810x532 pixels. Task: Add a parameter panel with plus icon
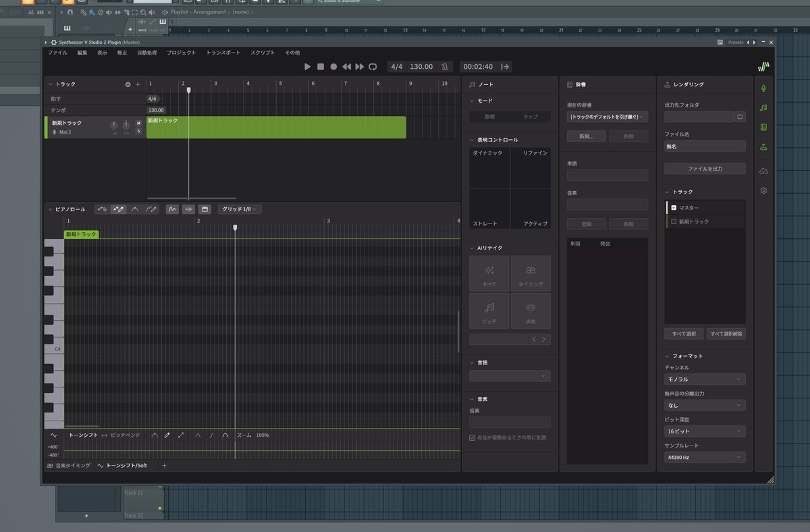pyautogui.click(x=164, y=466)
